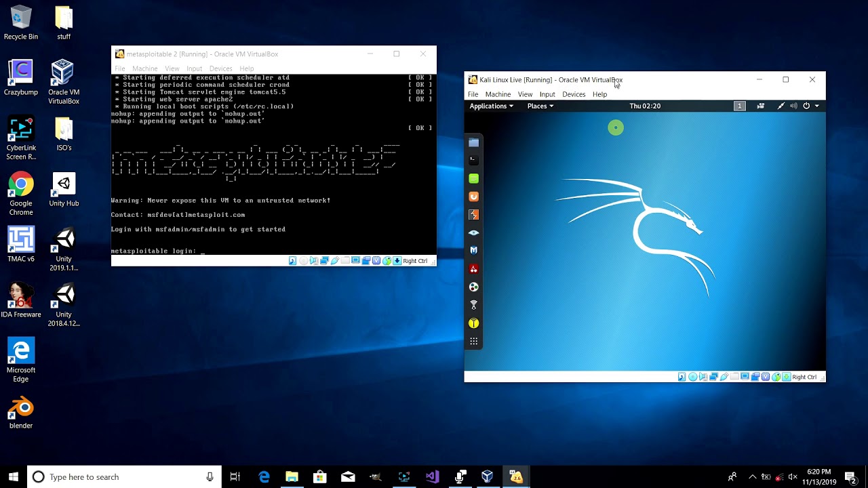Screen dimensions: 868x488
Task: Click network indicator in metasploitable status bar
Action: point(325,260)
